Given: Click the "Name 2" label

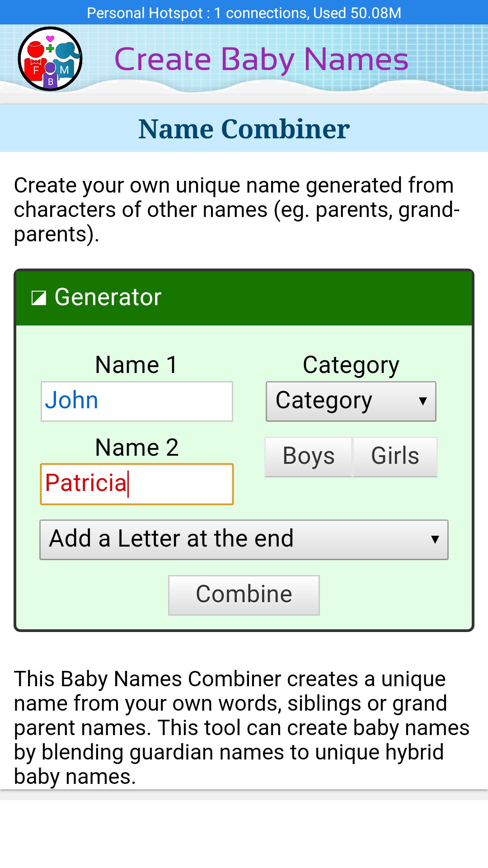Looking at the screenshot, I should click(x=136, y=448).
